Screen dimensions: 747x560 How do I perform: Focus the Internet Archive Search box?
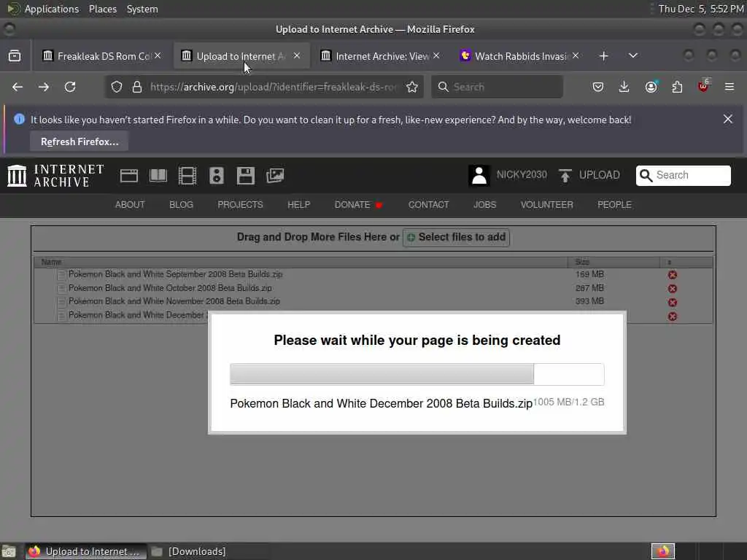683,175
